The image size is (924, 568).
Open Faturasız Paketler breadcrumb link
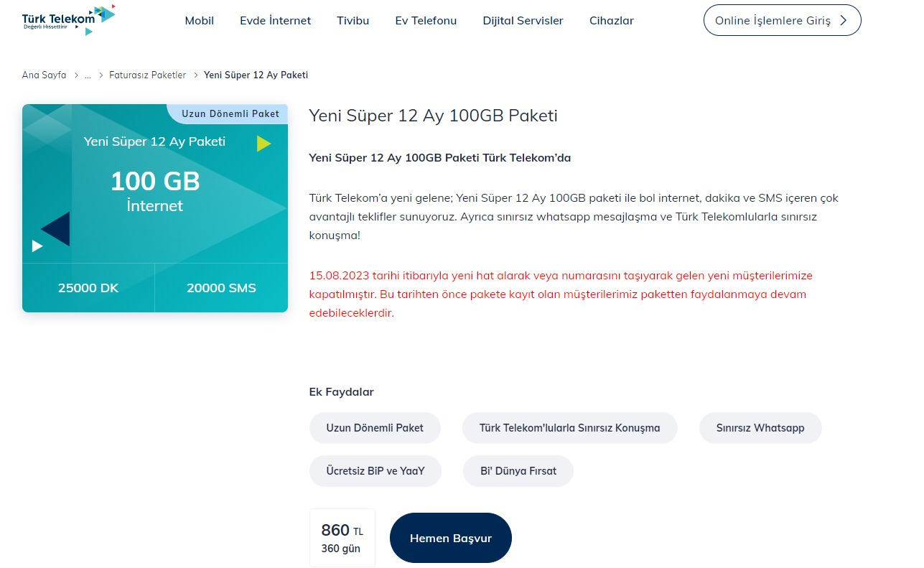[x=147, y=75]
